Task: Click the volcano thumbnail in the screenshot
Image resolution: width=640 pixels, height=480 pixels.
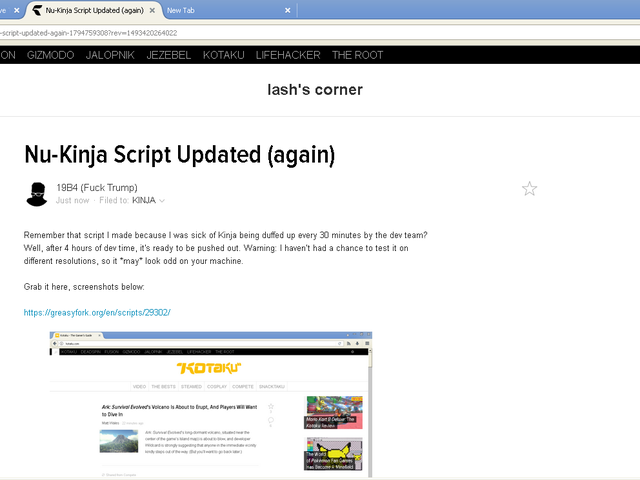Action: click(x=119, y=441)
